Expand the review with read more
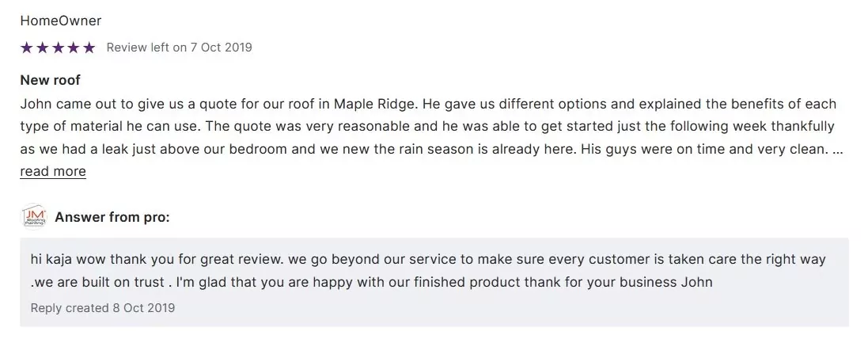Screen dimensions: 868x339 point(53,171)
